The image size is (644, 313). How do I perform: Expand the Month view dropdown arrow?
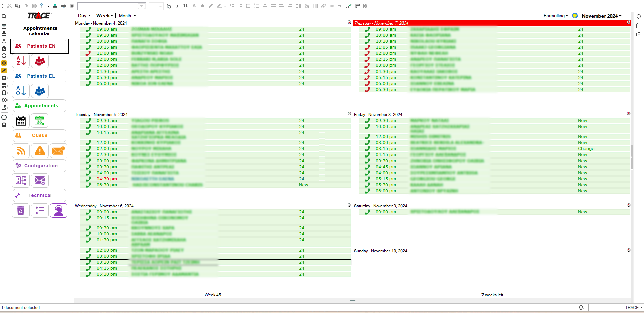point(135,16)
